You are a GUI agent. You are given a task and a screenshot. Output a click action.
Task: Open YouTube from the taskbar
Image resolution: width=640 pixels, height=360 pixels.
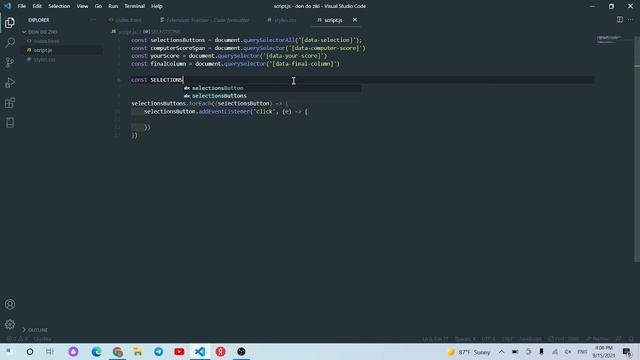[x=179, y=351]
